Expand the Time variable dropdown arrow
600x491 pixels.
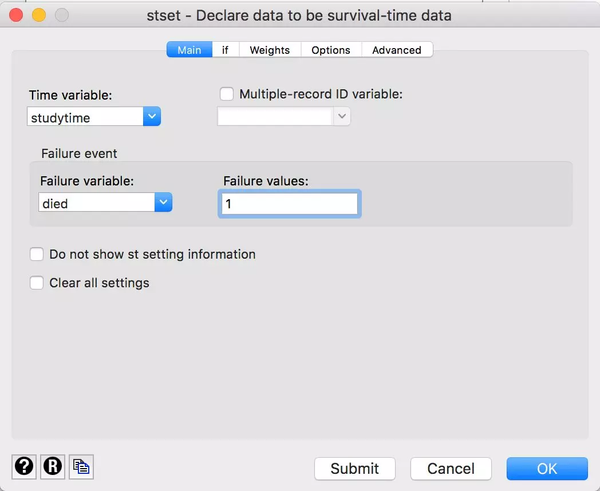pos(152,116)
